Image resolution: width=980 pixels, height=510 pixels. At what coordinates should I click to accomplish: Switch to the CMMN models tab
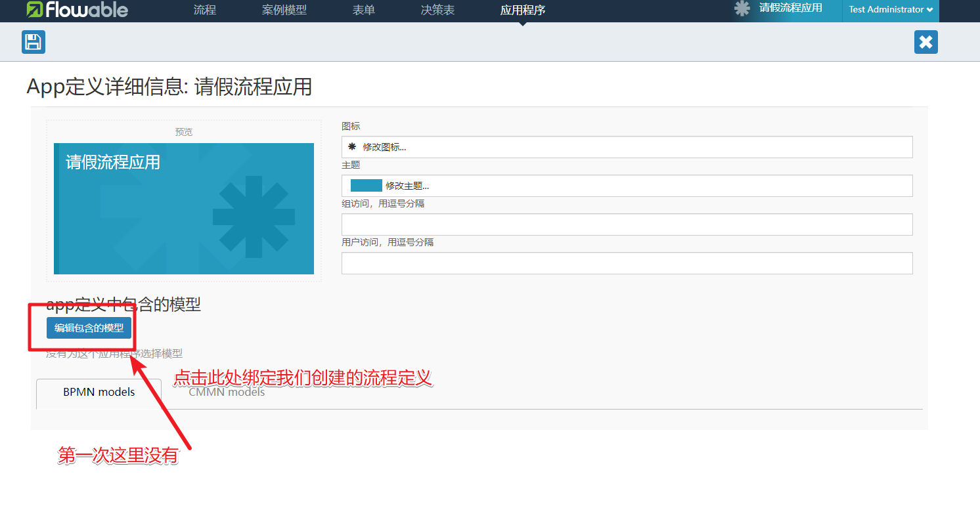pyautogui.click(x=227, y=393)
